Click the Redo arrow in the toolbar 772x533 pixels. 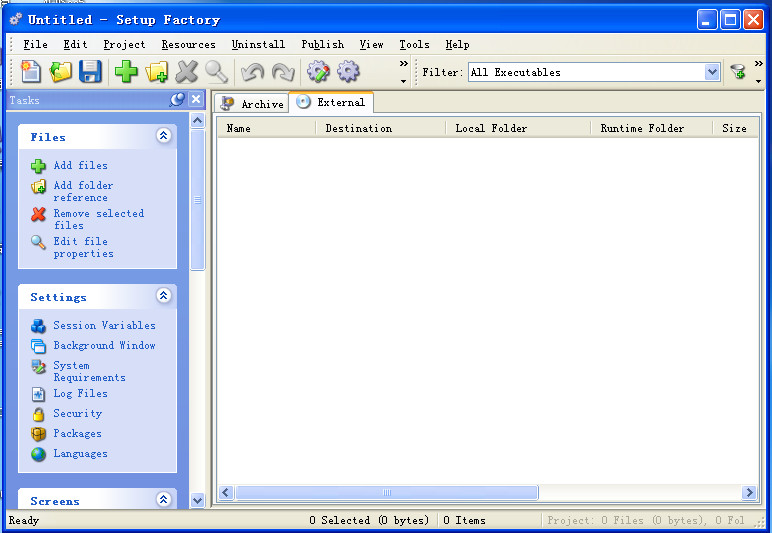click(283, 72)
